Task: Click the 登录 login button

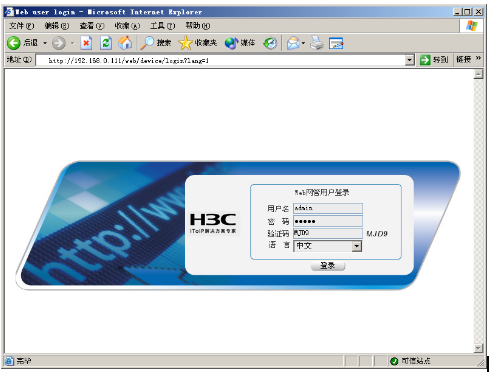Action: pos(328,266)
